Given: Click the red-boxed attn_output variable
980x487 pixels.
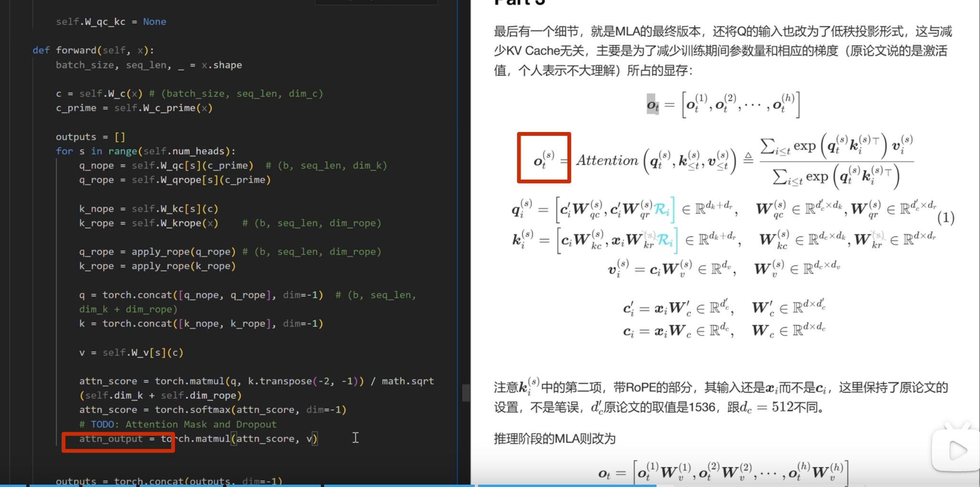Looking at the screenshot, I should tap(111, 439).
